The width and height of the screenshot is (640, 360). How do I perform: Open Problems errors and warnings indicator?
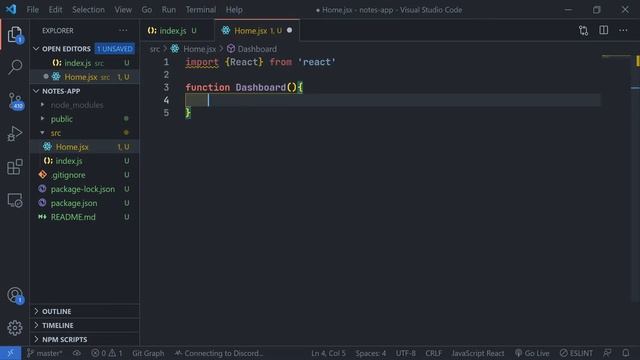(x=107, y=353)
